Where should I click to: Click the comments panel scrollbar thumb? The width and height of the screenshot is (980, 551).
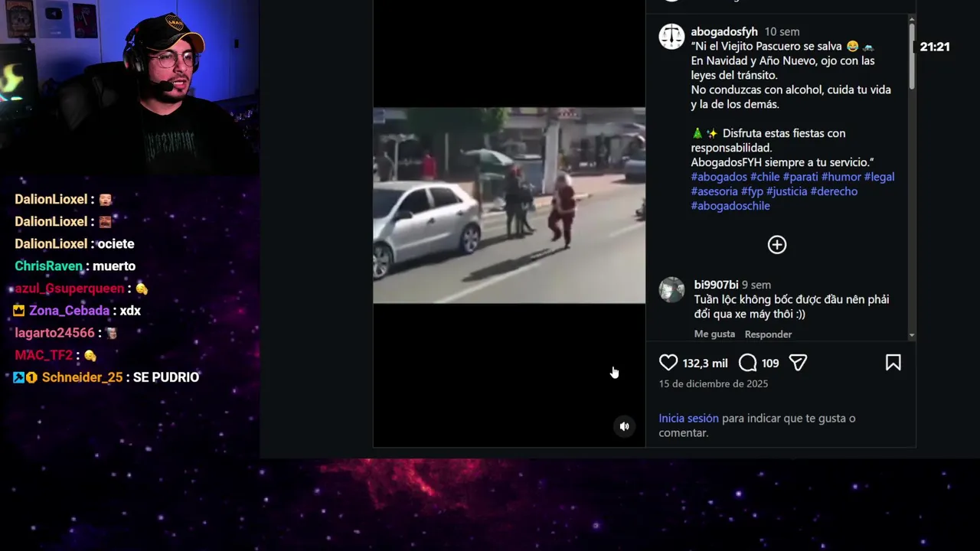point(912,55)
